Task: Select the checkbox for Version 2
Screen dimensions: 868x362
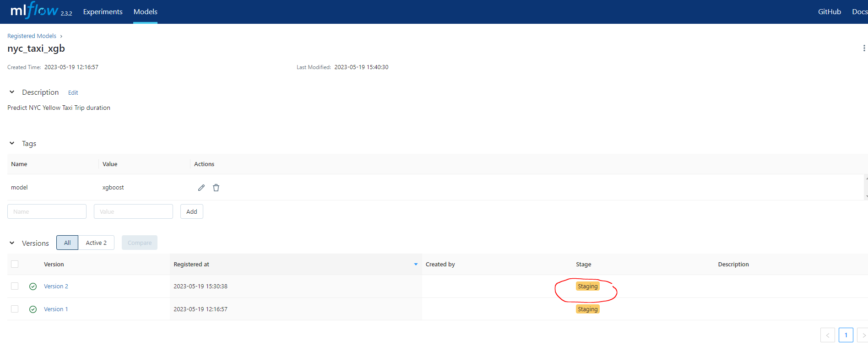Action: pos(15,286)
